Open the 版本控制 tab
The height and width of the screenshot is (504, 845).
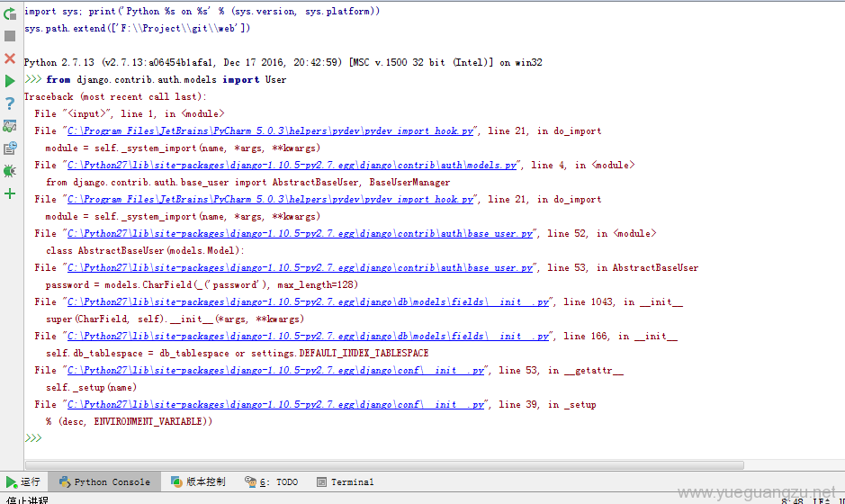pyautogui.click(x=198, y=481)
